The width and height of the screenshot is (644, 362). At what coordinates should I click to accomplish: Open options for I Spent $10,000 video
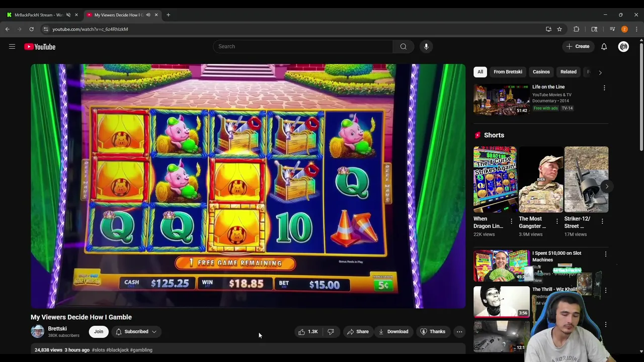pyautogui.click(x=605, y=254)
